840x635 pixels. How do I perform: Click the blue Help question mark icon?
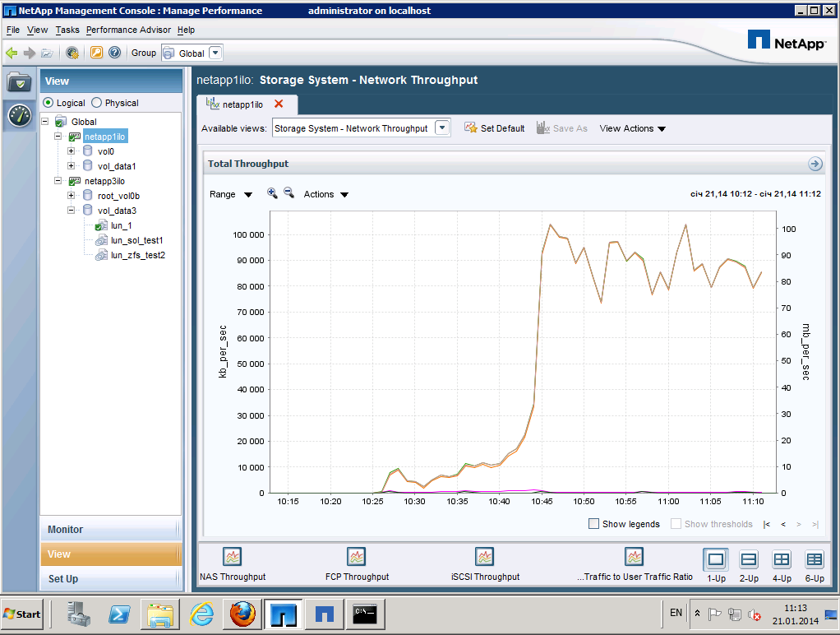[x=114, y=52]
